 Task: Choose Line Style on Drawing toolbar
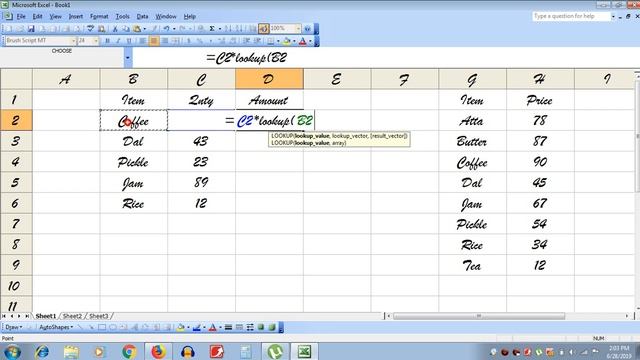pyautogui.click(x=229, y=327)
